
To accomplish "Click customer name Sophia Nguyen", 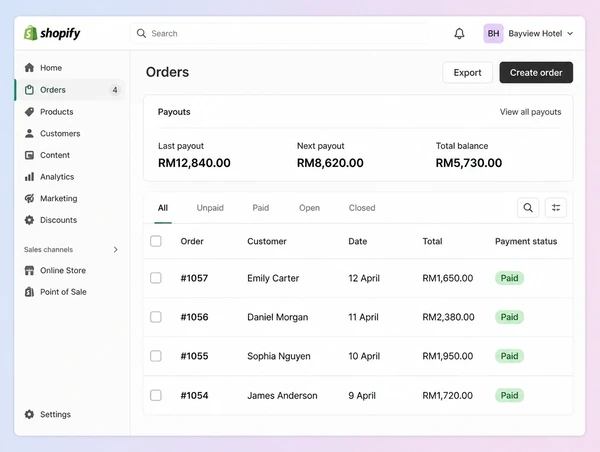I will (279, 356).
